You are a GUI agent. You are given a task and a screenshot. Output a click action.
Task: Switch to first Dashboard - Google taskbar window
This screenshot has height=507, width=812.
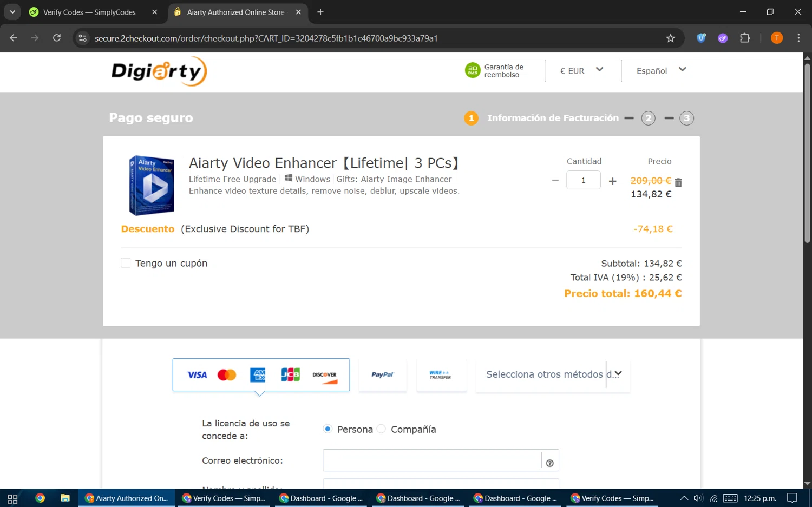click(322, 498)
